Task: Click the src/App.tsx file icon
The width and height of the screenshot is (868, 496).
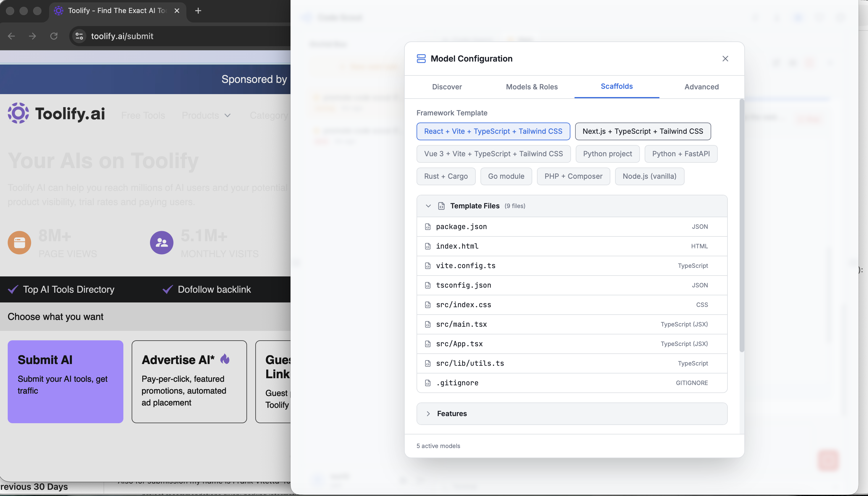Action: (x=428, y=344)
